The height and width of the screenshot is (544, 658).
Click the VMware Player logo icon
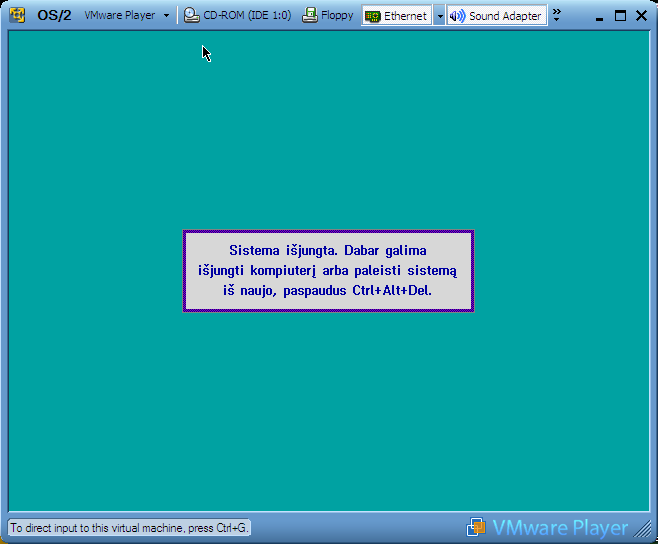[x=475, y=527]
